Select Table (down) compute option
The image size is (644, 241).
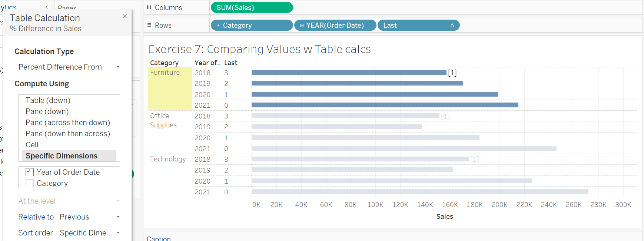[48, 100]
